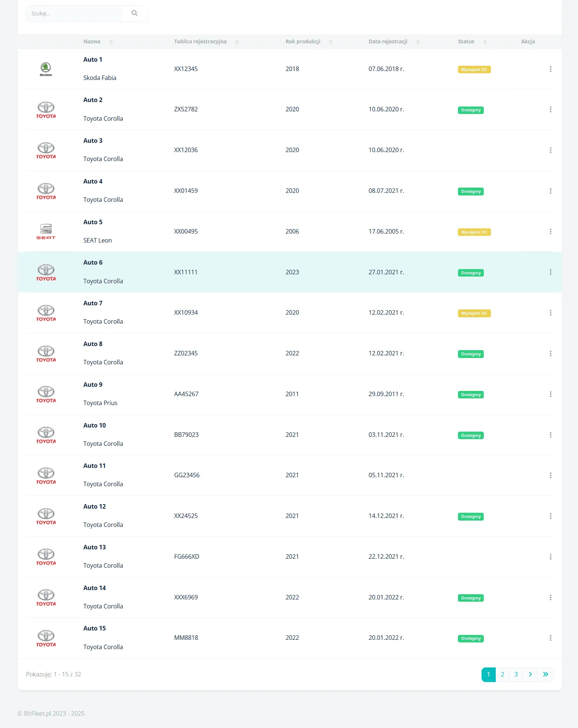Viewport: 578px width, 728px height.
Task: Jump to last page double arrow
Action: [x=545, y=675]
